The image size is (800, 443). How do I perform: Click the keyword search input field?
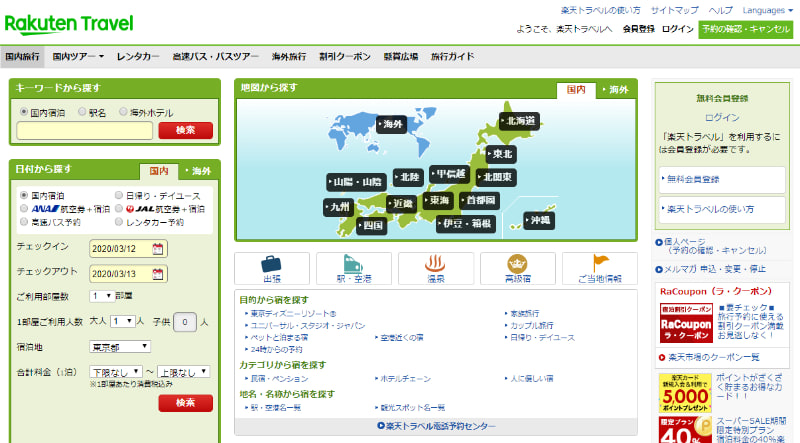pos(85,131)
